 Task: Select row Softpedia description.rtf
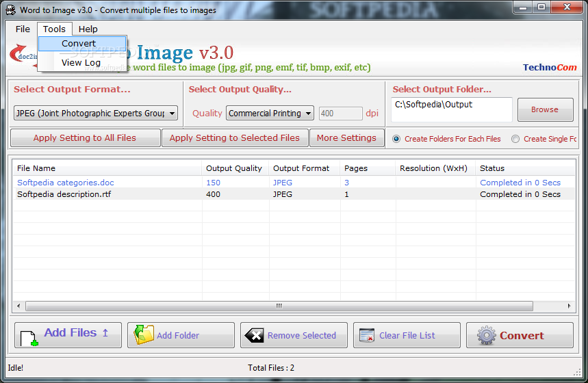click(294, 194)
